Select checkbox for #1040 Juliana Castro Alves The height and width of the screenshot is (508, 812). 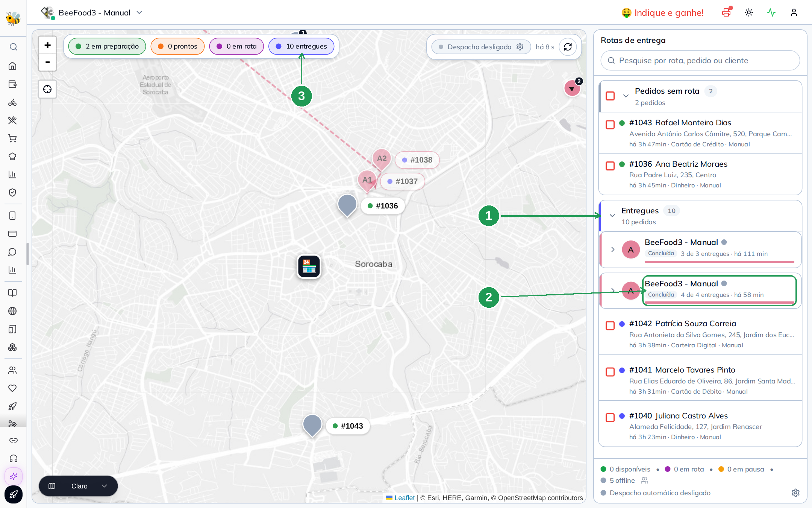610,418
